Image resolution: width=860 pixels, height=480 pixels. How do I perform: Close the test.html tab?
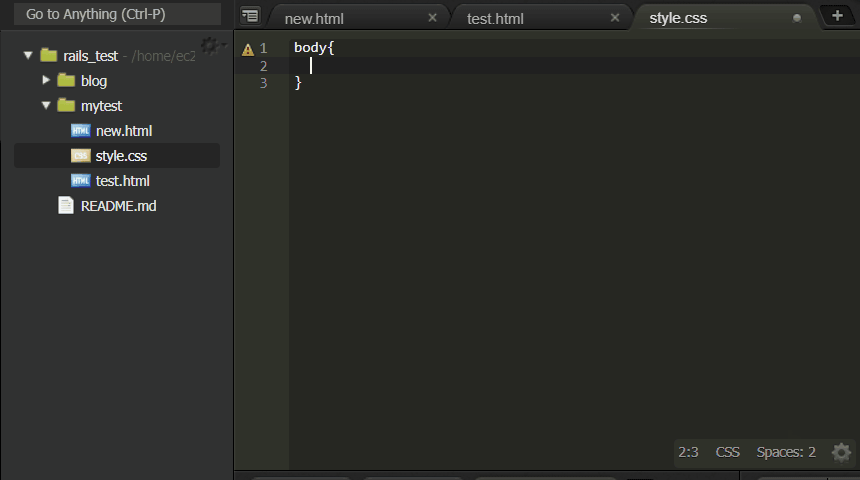click(615, 18)
